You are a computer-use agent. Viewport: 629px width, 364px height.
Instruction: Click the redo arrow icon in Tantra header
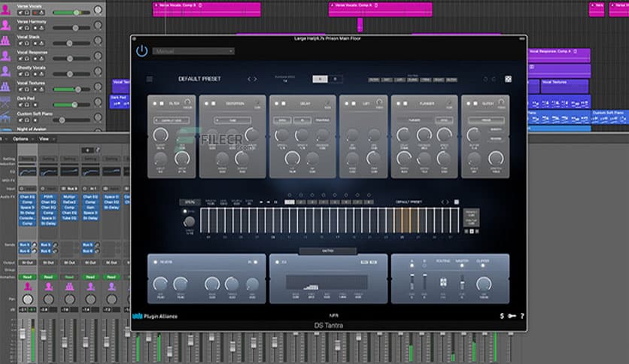[x=494, y=79]
